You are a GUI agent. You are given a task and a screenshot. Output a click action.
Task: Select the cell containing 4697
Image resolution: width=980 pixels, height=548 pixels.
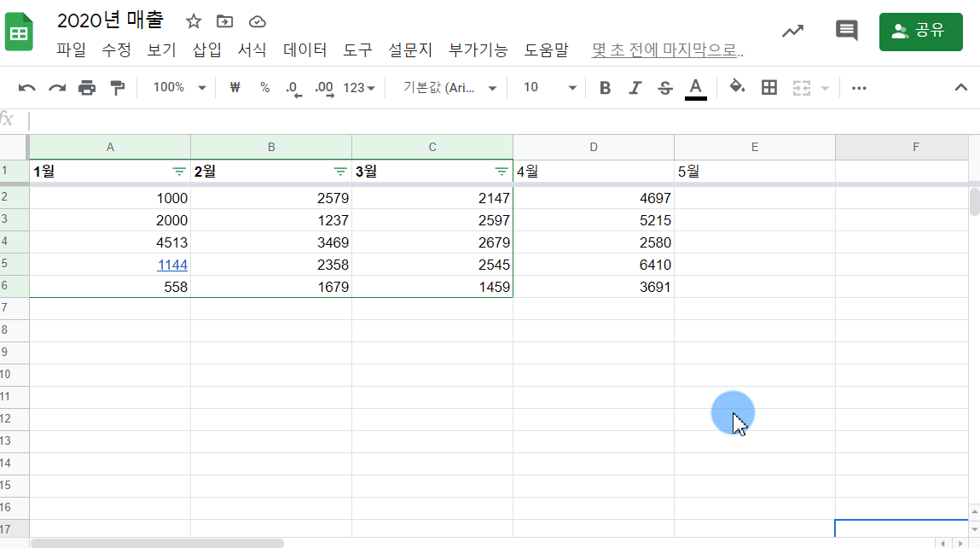(x=594, y=198)
